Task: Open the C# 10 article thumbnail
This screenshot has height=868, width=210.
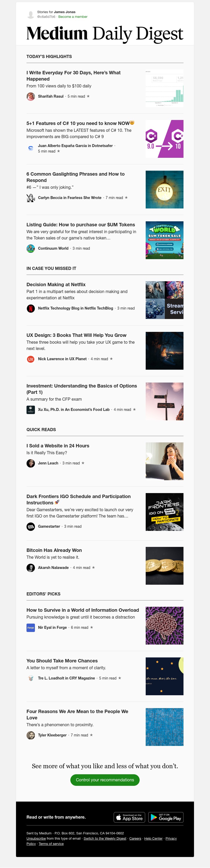Action: 165,139
